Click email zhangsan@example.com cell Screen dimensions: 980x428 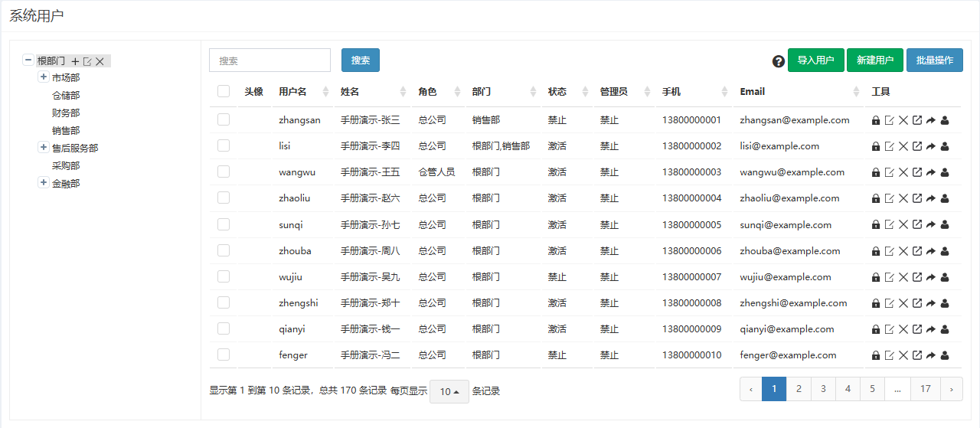(795, 120)
